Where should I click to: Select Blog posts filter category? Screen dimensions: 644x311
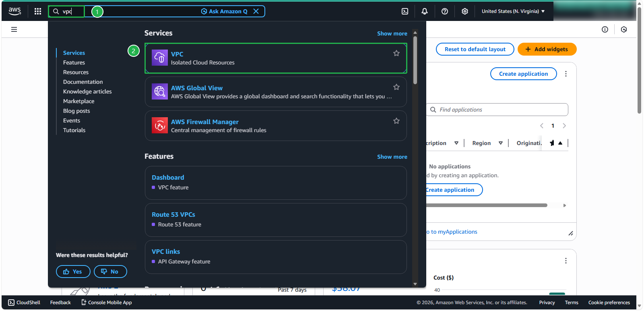(76, 111)
